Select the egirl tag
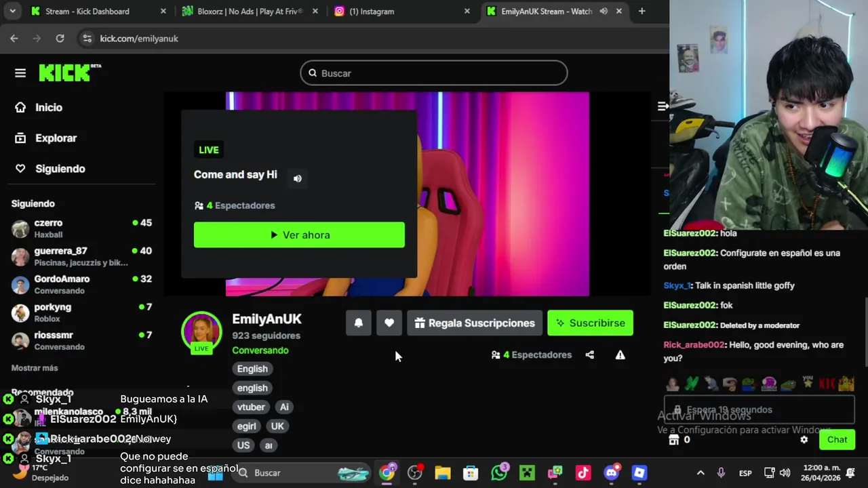This screenshot has width=868, height=488. pyautogui.click(x=247, y=426)
